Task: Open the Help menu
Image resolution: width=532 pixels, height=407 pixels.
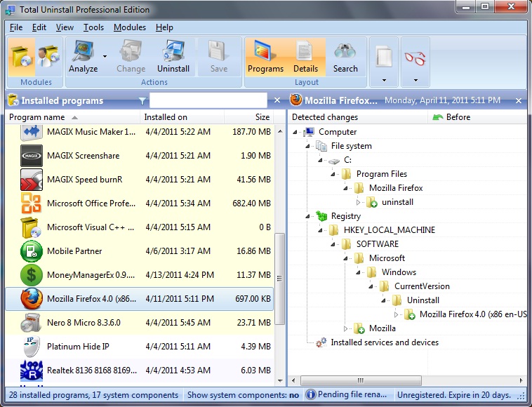Action: pyautogui.click(x=164, y=27)
